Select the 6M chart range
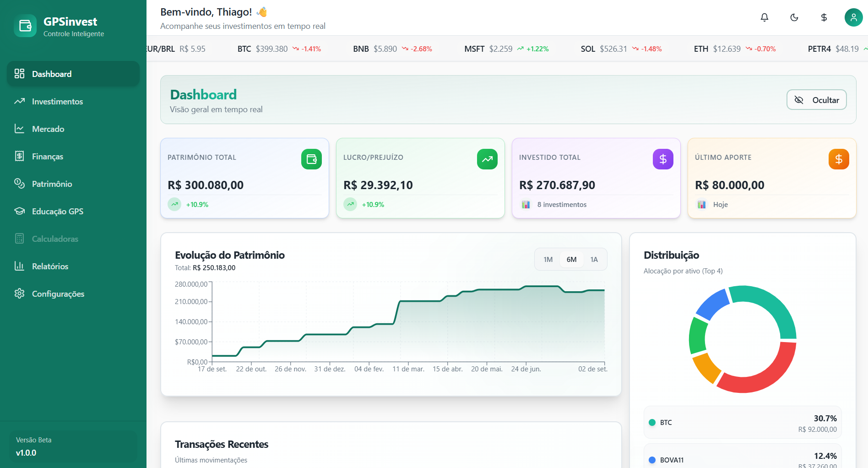The width and height of the screenshot is (868, 468). 571,260
